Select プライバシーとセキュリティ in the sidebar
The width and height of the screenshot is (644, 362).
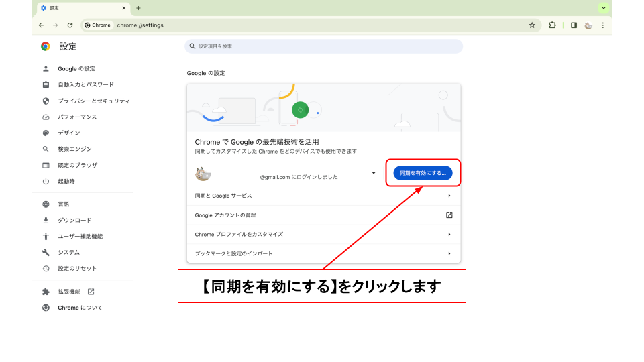click(93, 101)
